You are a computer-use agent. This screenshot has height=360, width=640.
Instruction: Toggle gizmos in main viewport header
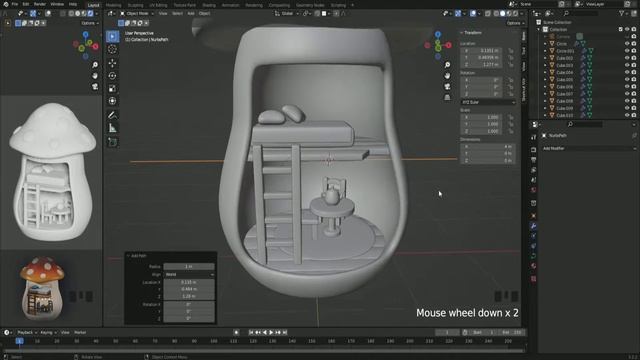(x=458, y=13)
